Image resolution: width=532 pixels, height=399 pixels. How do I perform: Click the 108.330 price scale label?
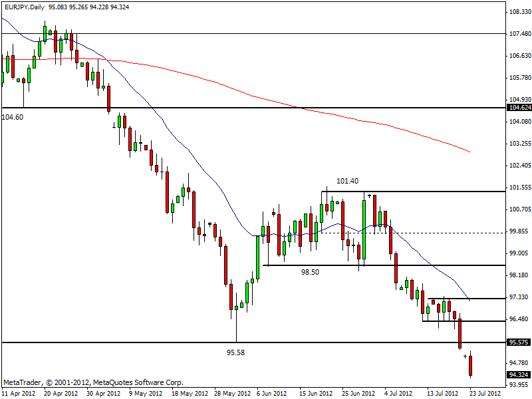pyautogui.click(x=518, y=12)
